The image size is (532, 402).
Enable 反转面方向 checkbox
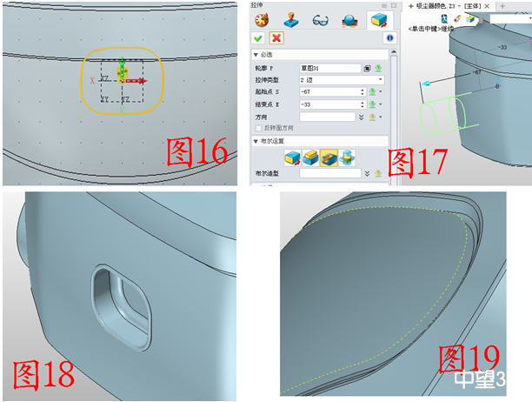[259, 128]
